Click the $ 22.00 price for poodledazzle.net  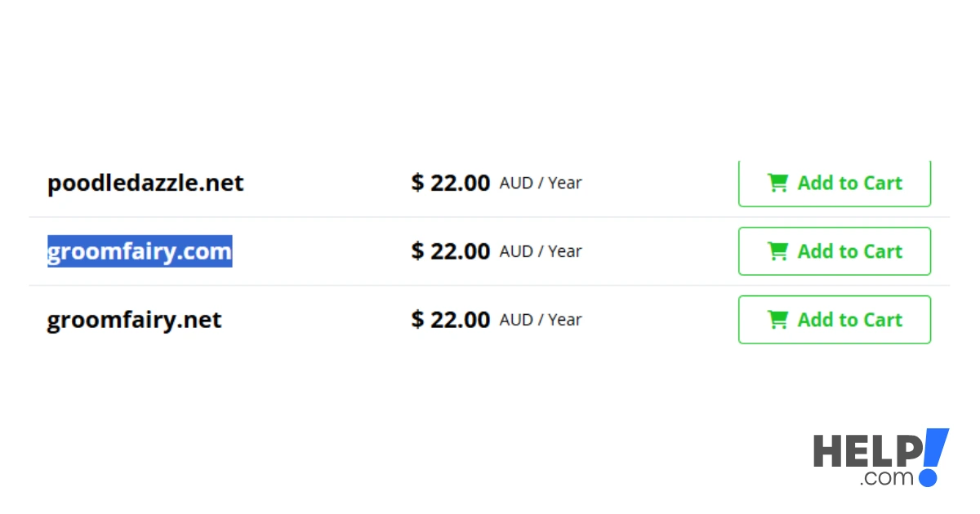[451, 183]
